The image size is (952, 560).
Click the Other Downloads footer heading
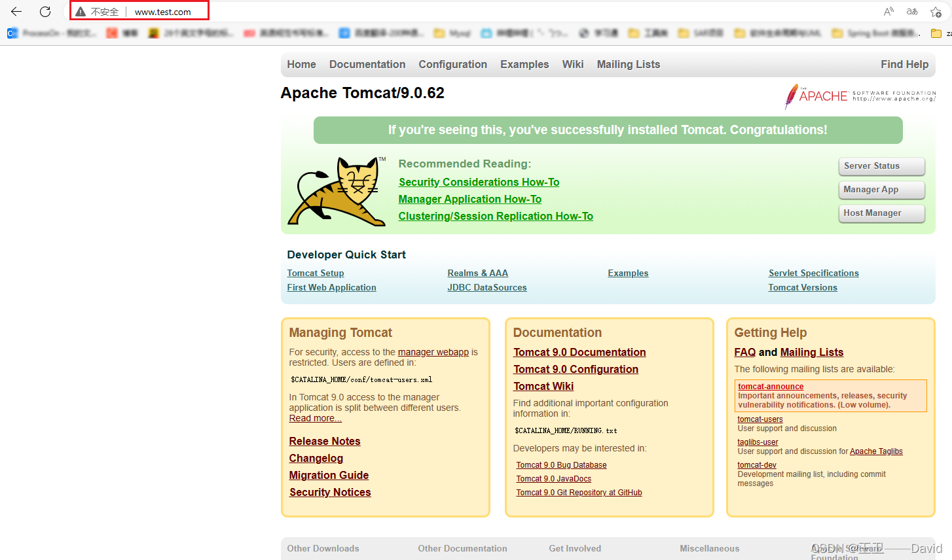[323, 548]
